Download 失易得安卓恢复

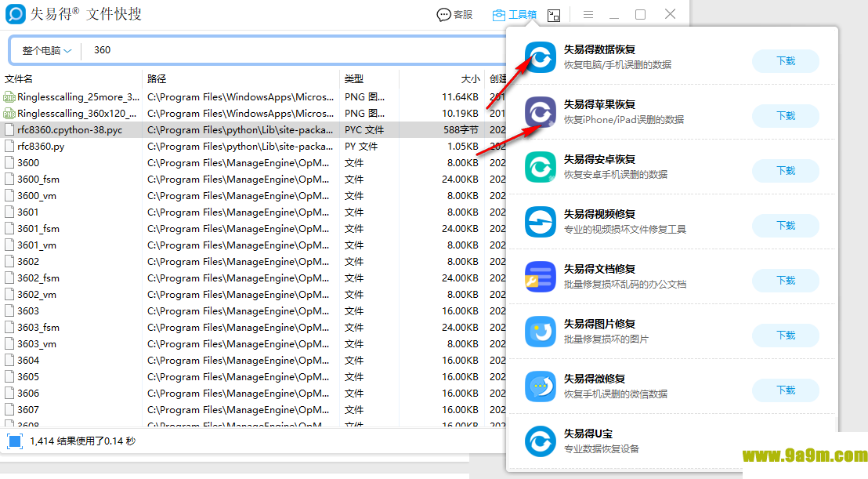click(x=786, y=171)
